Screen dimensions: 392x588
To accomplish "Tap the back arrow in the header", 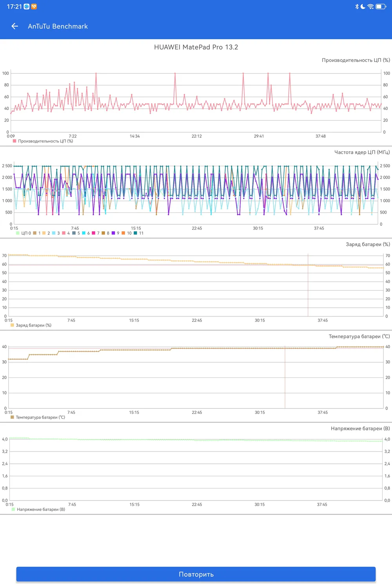I will [x=15, y=26].
